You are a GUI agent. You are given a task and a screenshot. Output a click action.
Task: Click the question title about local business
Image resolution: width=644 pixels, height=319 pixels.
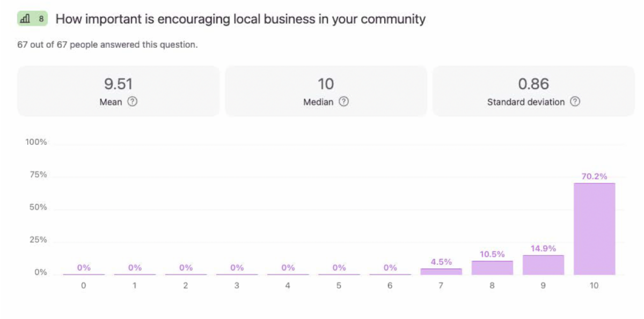coord(240,19)
